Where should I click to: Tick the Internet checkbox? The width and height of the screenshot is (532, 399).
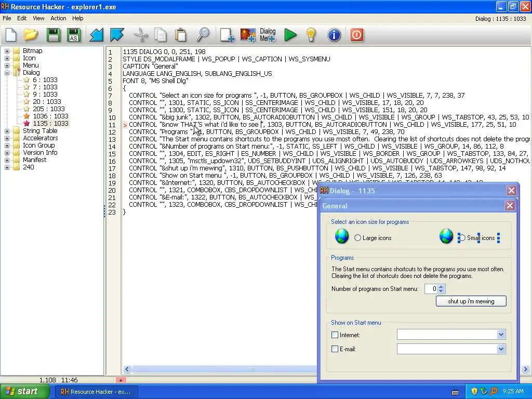tap(335, 335)
